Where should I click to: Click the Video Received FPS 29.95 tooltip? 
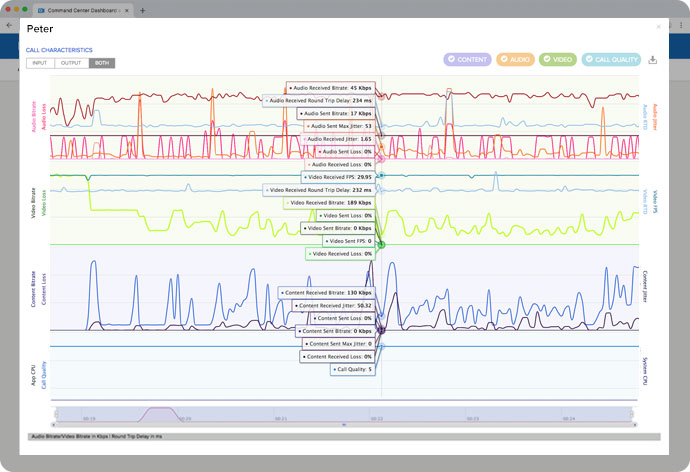point(338,177)
